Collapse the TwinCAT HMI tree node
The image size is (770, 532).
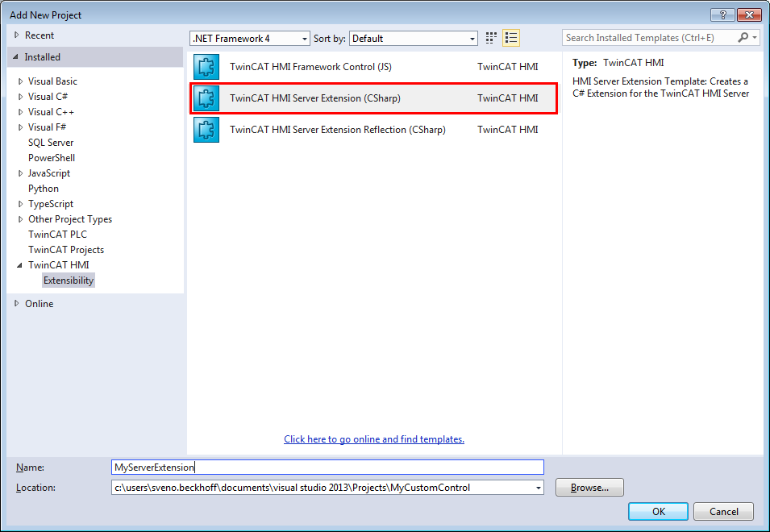20,265
